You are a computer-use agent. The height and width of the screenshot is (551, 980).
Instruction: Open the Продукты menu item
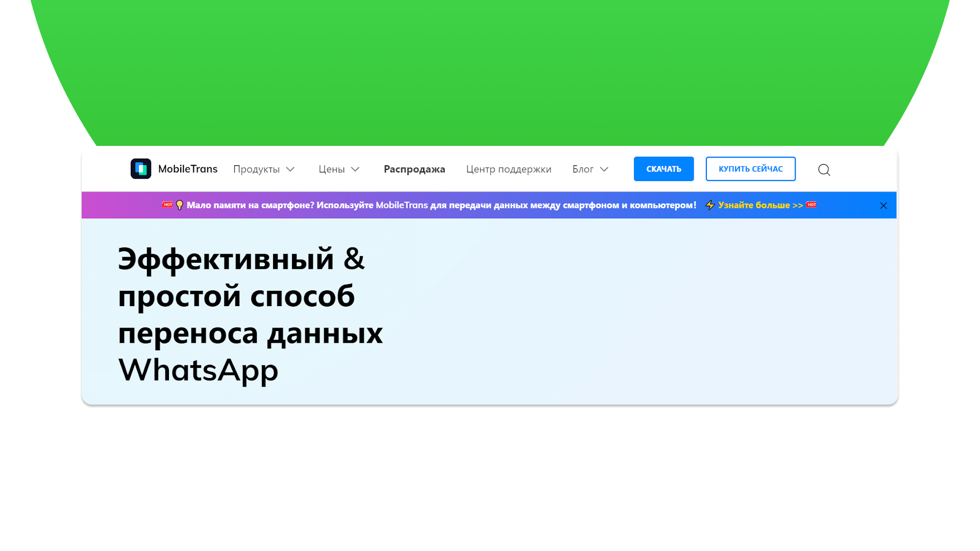tap(256, 169)
